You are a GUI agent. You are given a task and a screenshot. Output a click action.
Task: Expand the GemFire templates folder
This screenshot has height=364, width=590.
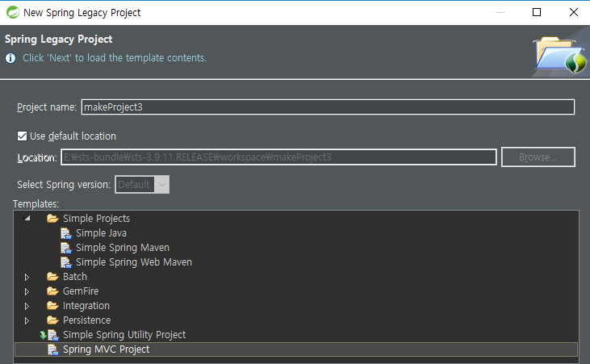pyautogui.click(x=27, y=291)
